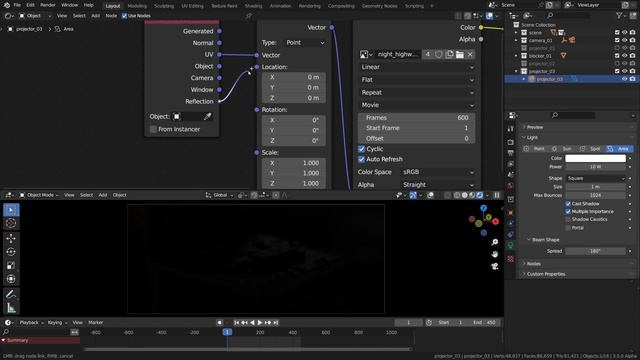Click the Frames 600 field
The height and width of the screenshot is (360, 640).
coord(416,118)
